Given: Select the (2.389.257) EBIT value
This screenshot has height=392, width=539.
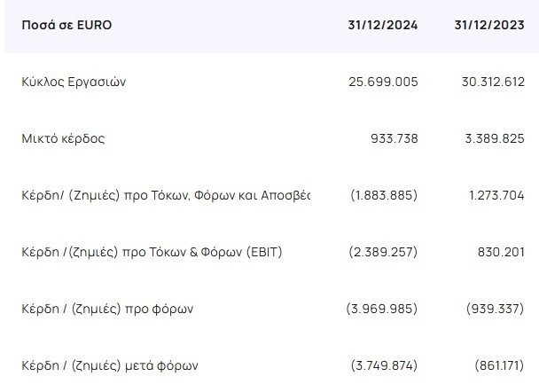Looking at the screenshot, I should 384,252.
